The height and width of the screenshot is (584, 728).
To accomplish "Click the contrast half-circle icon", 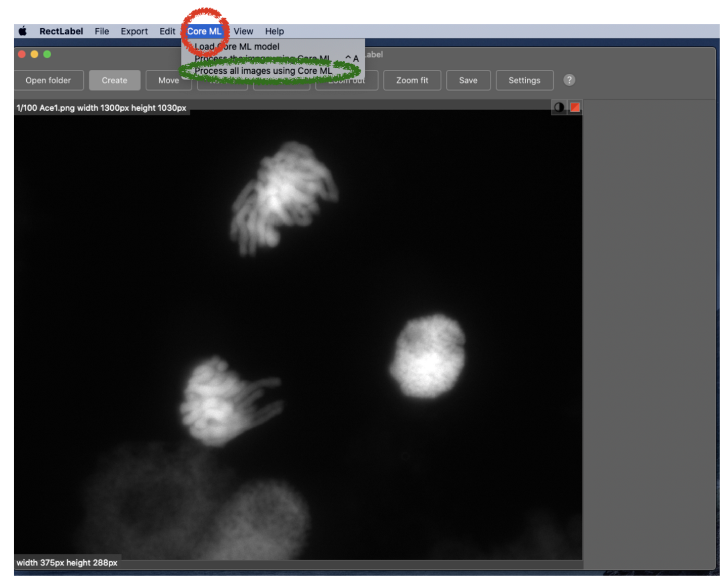I will 559,107.
